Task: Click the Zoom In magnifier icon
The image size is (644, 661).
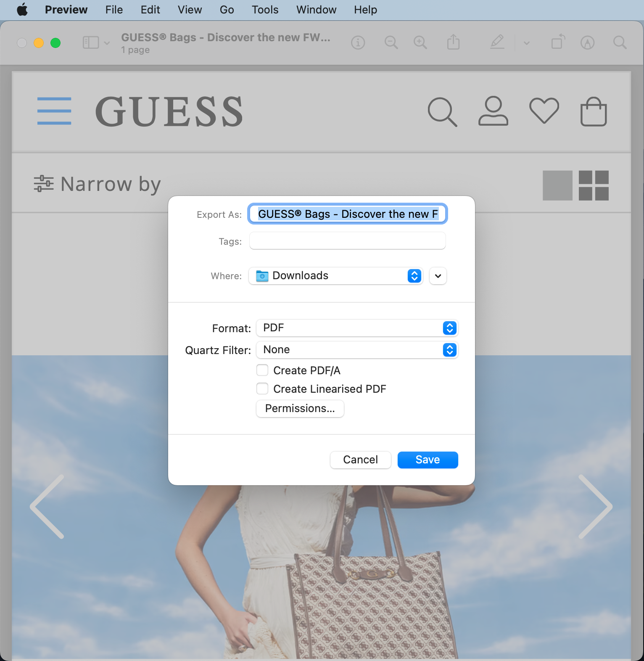Action: 420,42
